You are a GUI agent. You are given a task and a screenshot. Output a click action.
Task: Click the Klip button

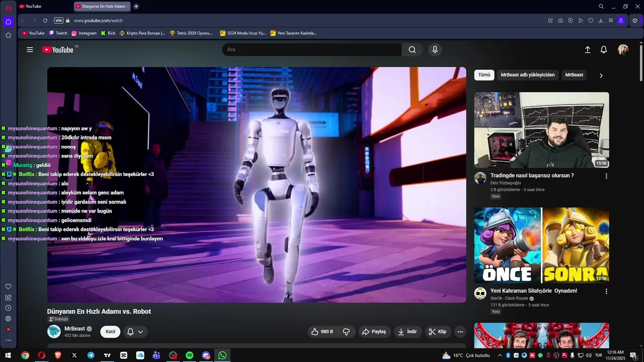(x=438, y=332)
